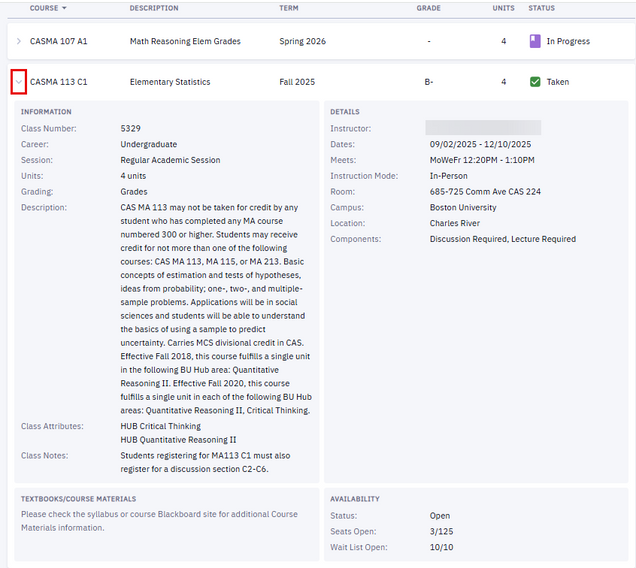636x568 pixels.
Task: Click HUB Quantitative Reasoning II attribute
Action: [178, 440]
